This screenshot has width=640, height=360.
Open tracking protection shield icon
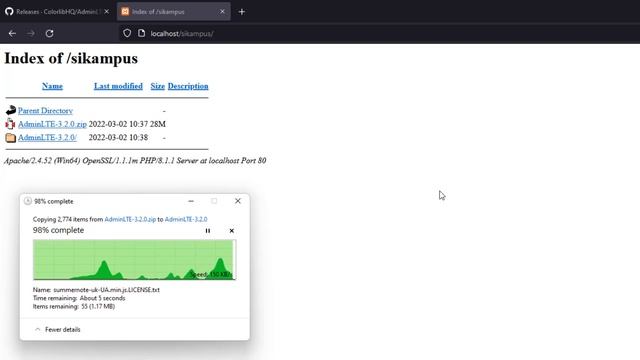pyautogui.click(x=127, y=33)
